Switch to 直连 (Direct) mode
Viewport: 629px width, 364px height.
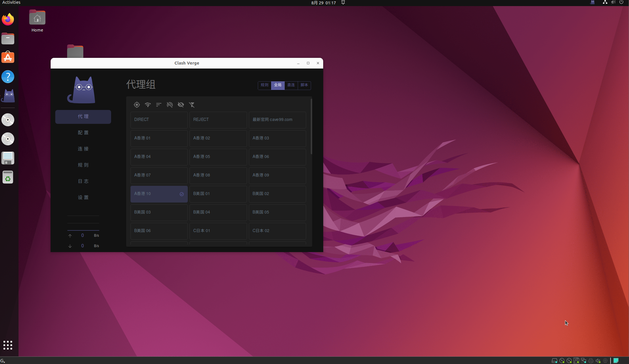coord(291,85)
